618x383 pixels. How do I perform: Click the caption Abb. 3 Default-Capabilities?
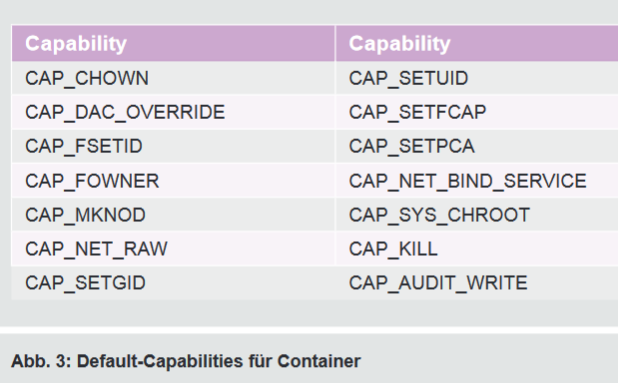186,361
